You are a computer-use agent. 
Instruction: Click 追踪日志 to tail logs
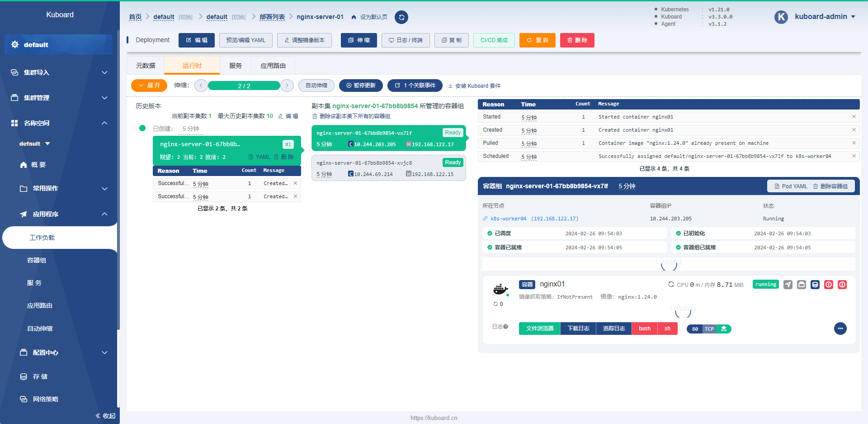click(614, 329)
